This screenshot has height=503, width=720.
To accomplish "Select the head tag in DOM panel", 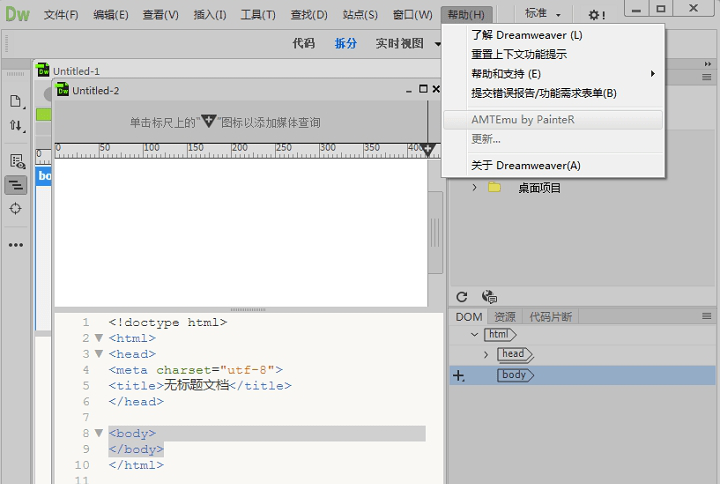I will click(x=515, y=354).
